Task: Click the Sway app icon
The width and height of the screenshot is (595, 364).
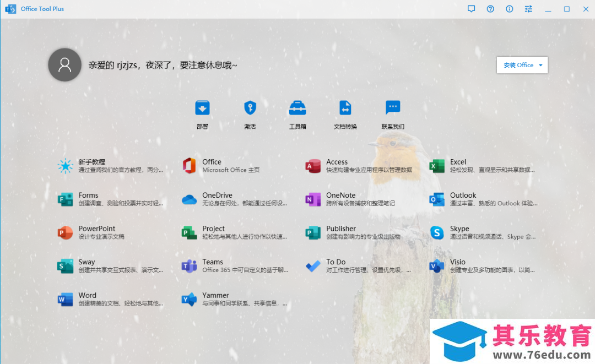Action: tap(65, 266)
